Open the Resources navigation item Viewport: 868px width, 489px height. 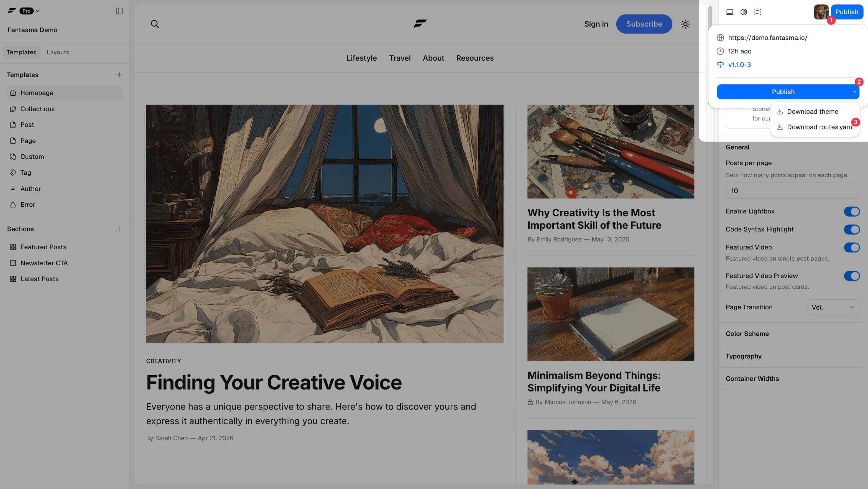475,58
